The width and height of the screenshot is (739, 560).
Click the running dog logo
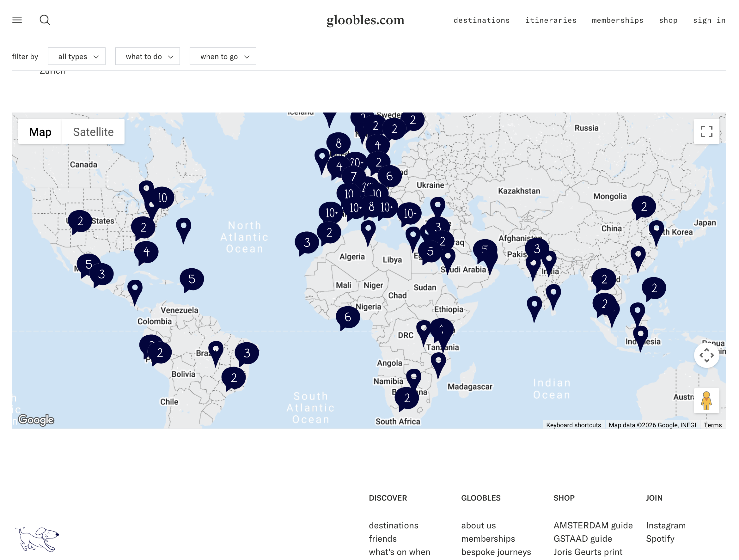click(x=38, y=539)
